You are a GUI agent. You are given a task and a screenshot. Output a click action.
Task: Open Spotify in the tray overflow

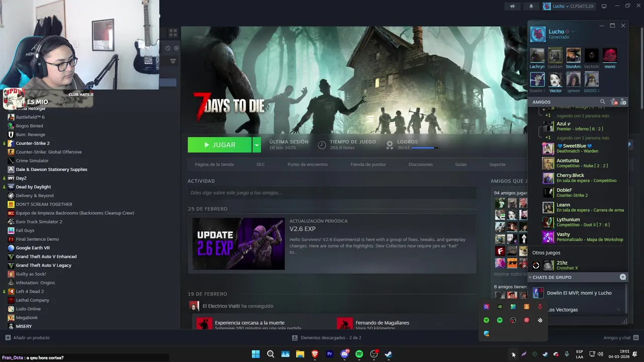pyautogui.click(x=500, y=320)
